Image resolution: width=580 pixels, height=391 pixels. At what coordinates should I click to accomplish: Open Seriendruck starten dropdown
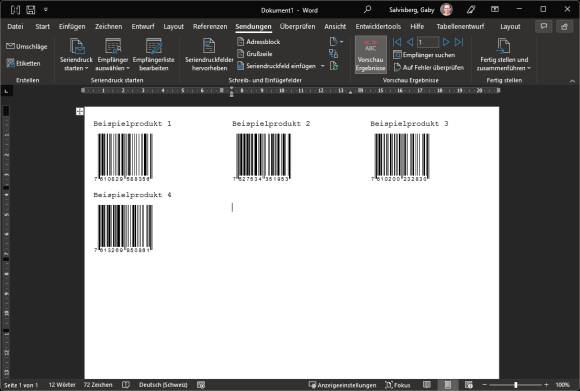[x=76, y=55]
